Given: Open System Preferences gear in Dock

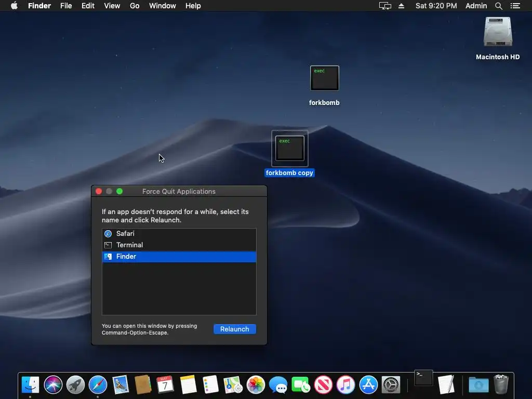Looking at the screenshot, I should 391,385.
